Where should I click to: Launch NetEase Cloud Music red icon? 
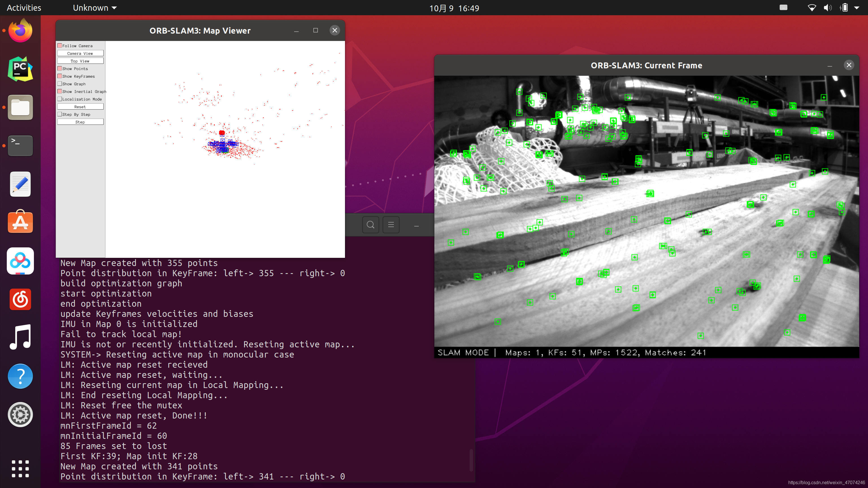pyautogui.click(x=20, y=299)
